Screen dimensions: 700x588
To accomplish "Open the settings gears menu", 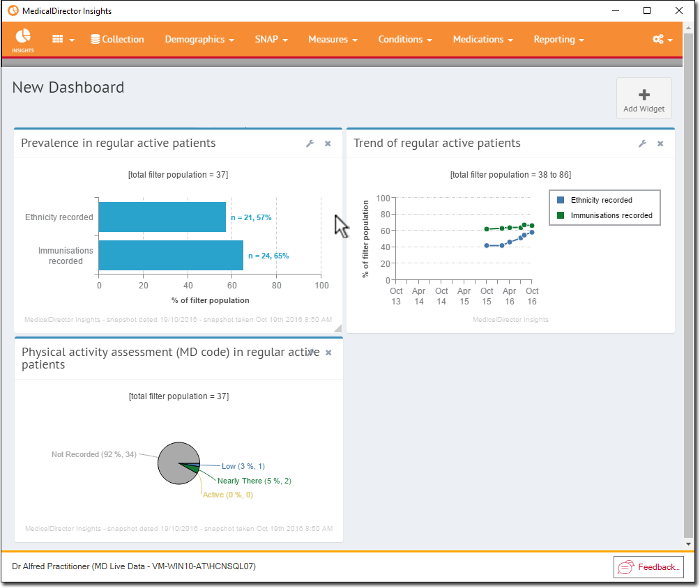I will coord(662,40).
